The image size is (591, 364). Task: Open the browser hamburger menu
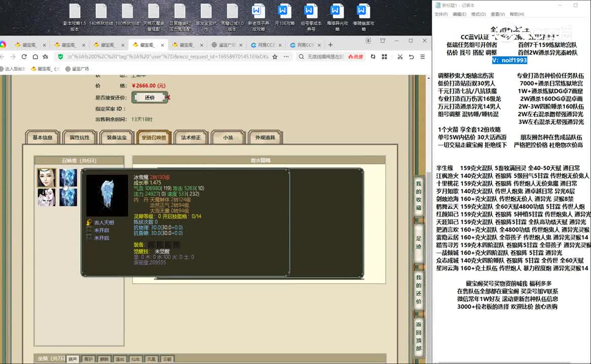point(423,57)
